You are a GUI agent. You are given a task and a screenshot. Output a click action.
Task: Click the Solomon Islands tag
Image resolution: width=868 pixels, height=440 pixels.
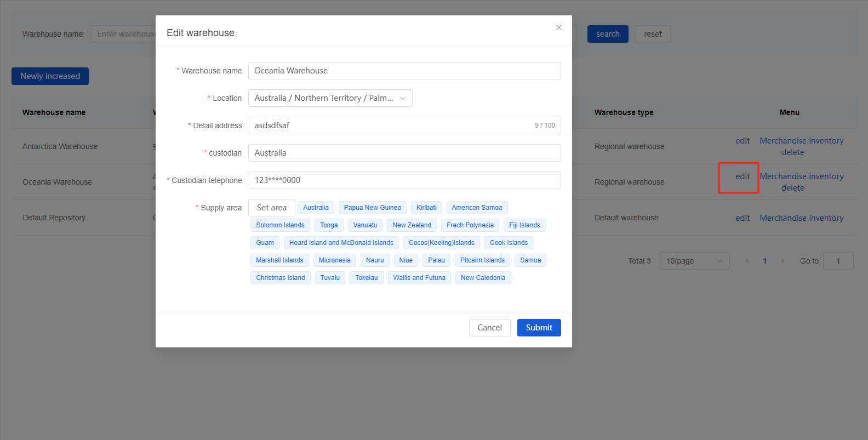click(280, 225)
